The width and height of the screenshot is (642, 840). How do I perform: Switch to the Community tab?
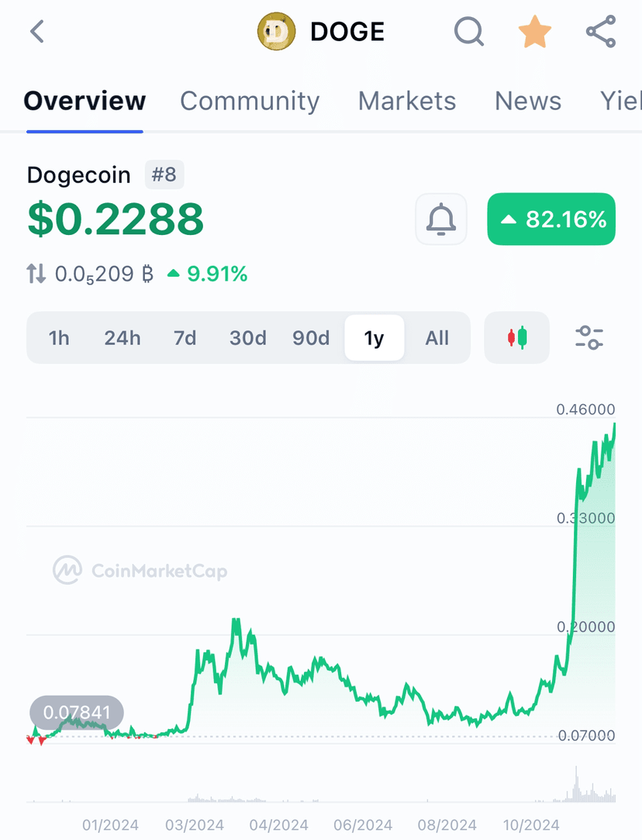250,101
